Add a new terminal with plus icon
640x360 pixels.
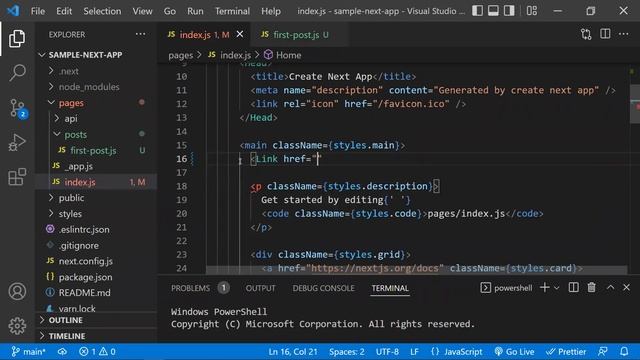544,288
